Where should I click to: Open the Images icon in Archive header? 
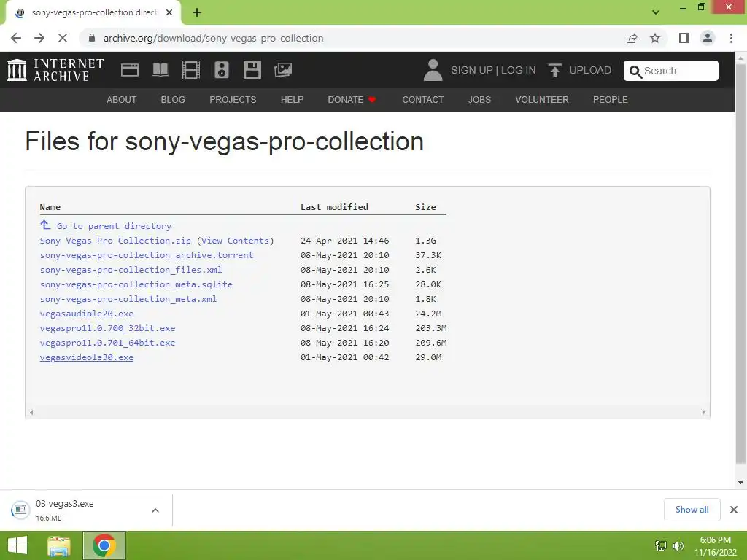[283, 70]
